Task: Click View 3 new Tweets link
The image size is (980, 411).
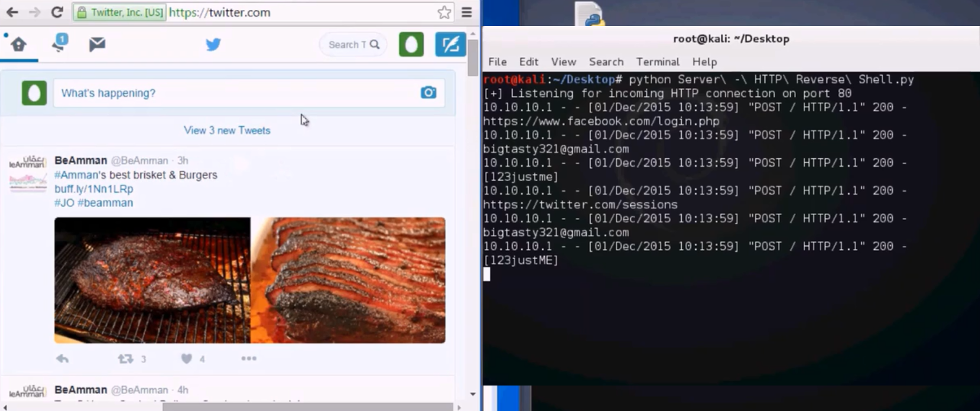Action: point(227,130)
